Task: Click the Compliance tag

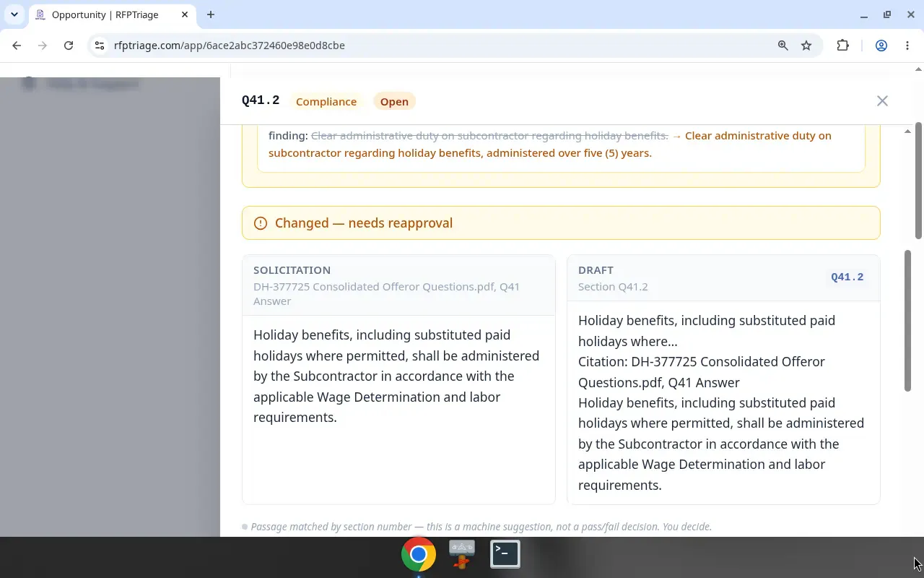Action: pyautogui.click(x=326, y=102)
